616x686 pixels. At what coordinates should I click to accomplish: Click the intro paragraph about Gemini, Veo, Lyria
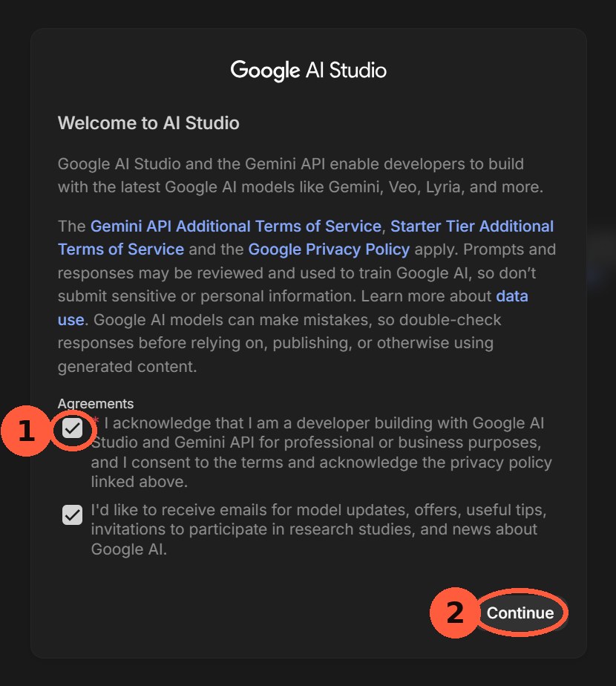point(301,175)
